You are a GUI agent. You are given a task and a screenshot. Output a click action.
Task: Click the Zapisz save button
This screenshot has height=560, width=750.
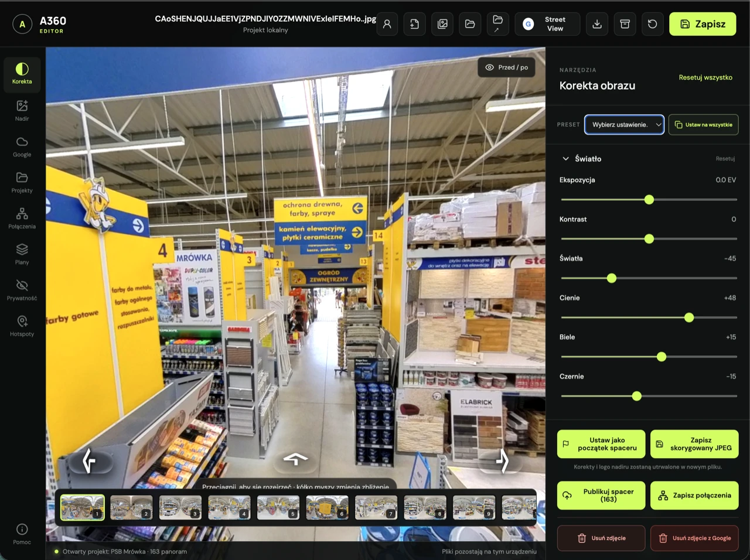(x=703, y=24)
